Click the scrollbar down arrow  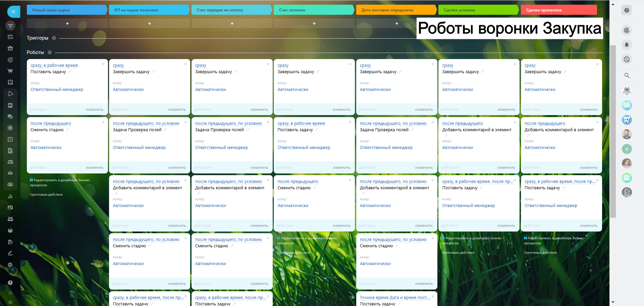pos(613,302)
